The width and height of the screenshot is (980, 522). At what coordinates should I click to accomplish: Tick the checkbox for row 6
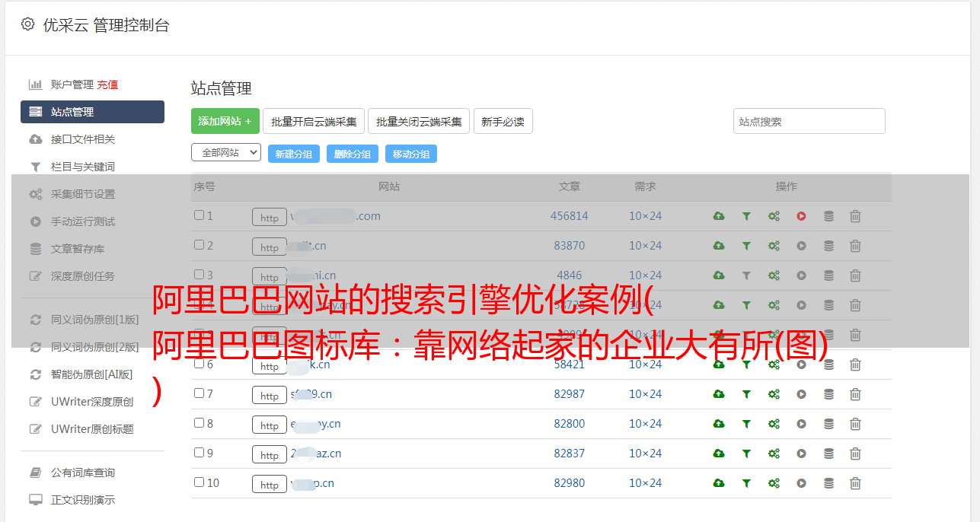[199, 364]
